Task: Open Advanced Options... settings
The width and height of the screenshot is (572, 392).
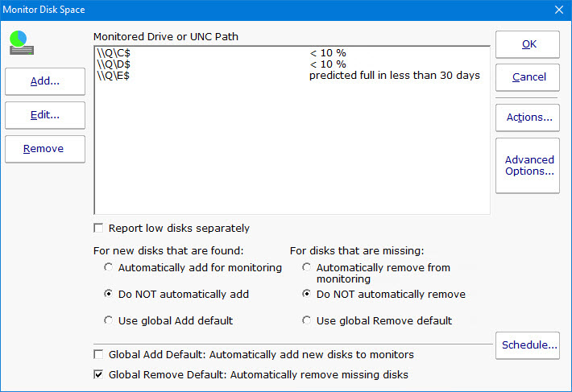Action: tap(528, 166)
